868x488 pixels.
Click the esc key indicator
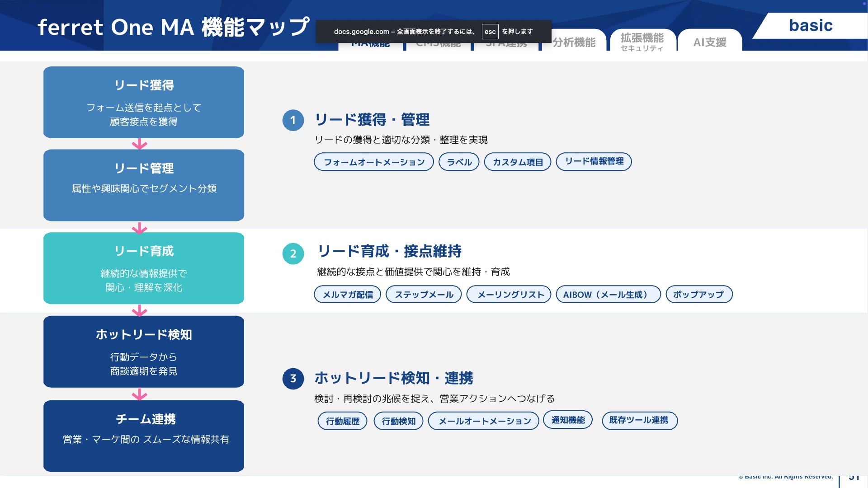(x=490, y=32)
